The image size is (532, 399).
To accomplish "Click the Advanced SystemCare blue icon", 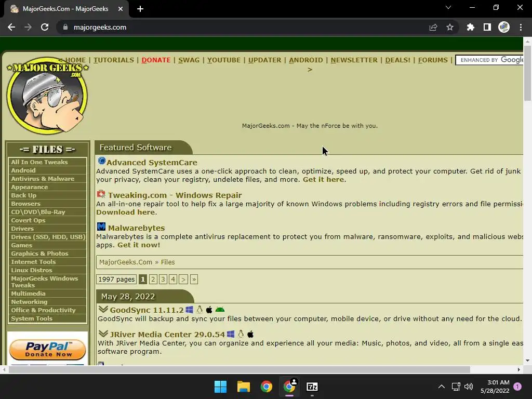I will pyautogui.click(x=101, y=161).
